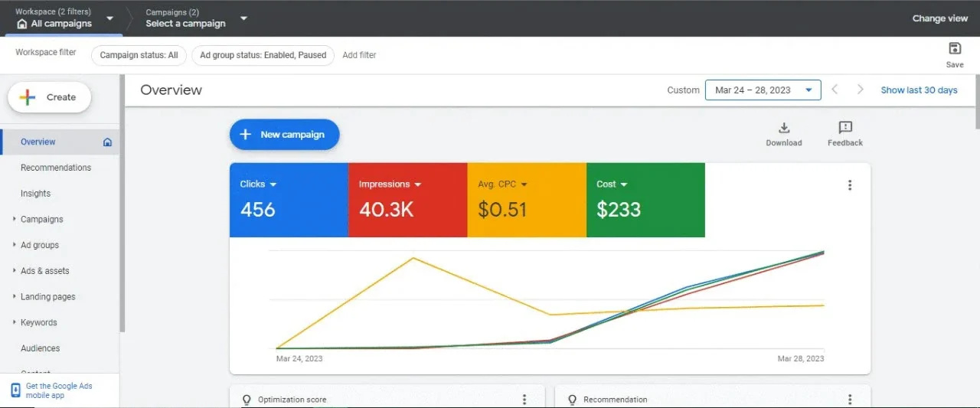Select the yellow Avg. CPC metric tile
The image size is (980, 408).
527,200
